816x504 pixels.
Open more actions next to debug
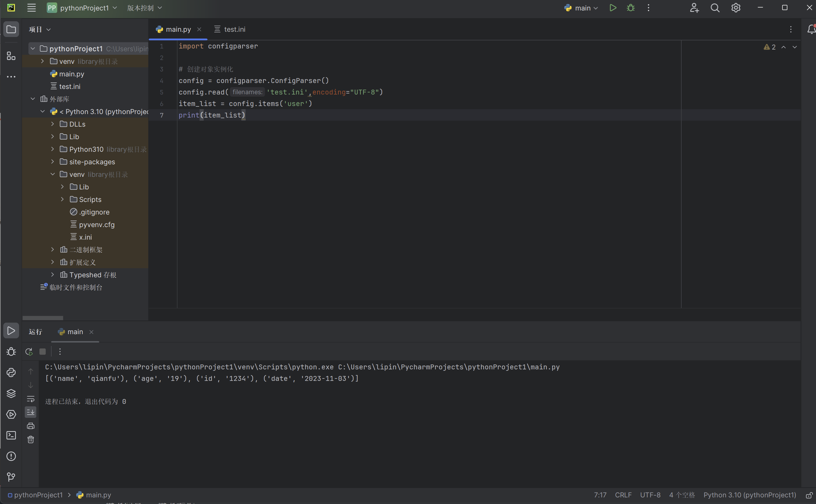(649, 8)
